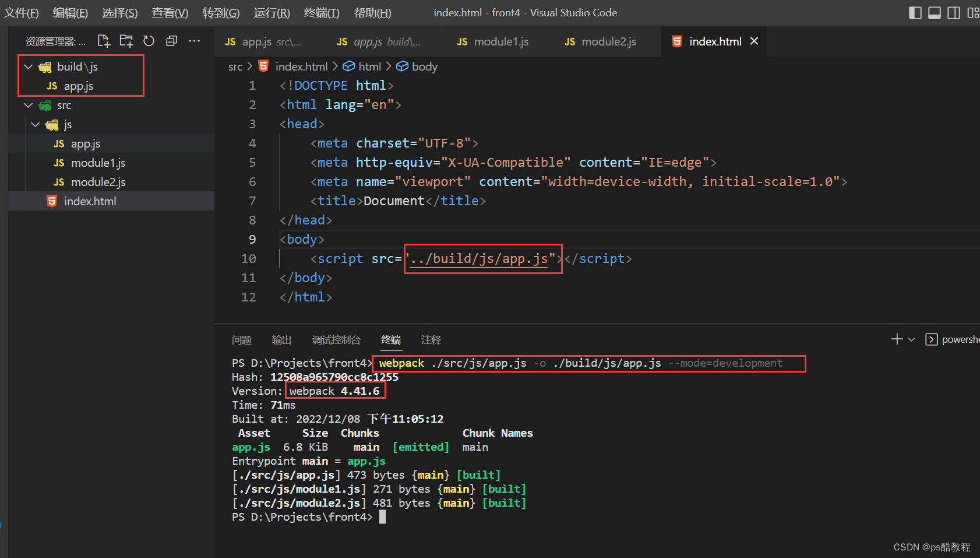Open the 问题 panel tab

point(241,340)
